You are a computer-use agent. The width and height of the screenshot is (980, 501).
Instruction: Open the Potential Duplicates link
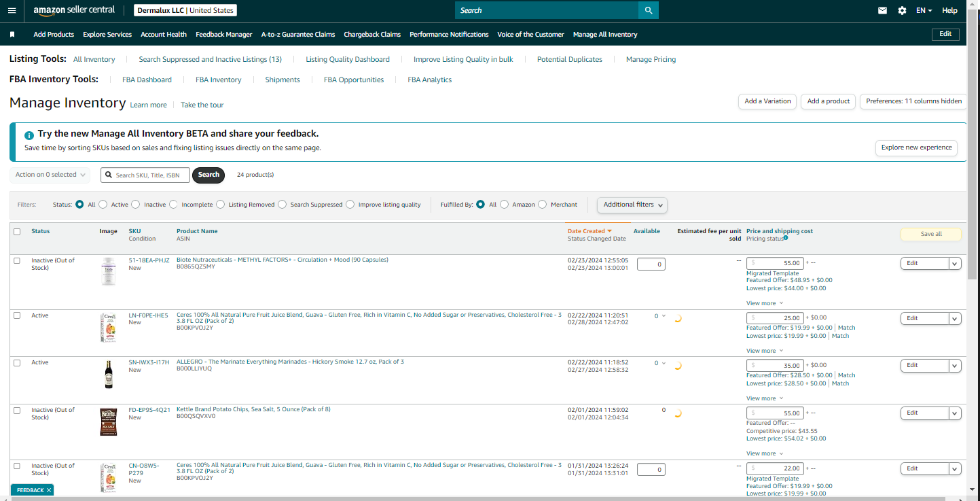570,59
